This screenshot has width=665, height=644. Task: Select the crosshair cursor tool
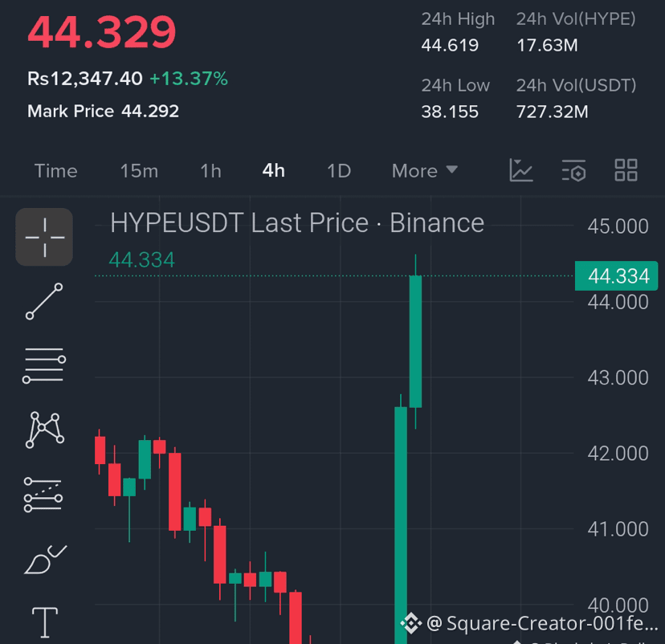pyautogui.click(x=44, y=237)
